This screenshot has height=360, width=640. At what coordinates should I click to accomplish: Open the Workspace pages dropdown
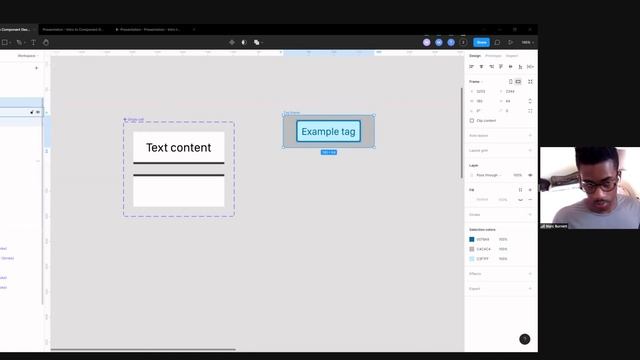(28, 56)
